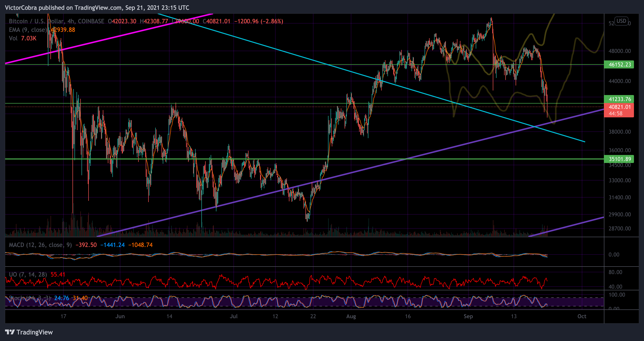Click the red 40821.01 current price label
Viewport: 644px width, 341px height.
[619, 110]
